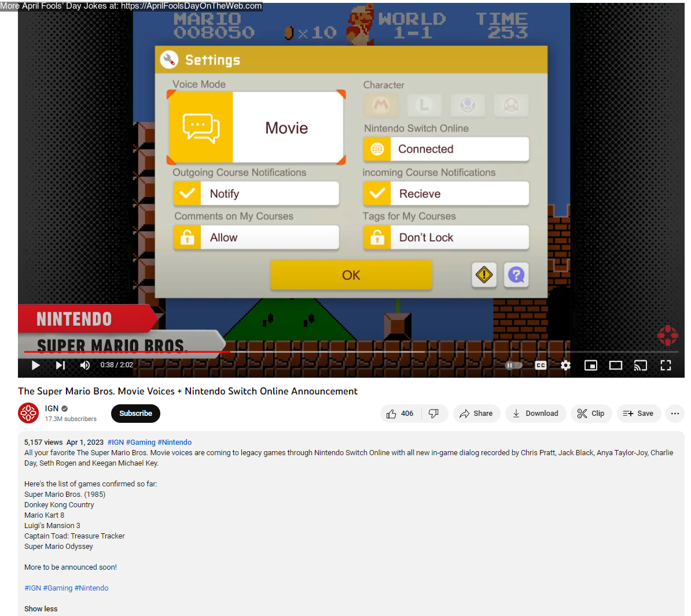Click the 'Apr 1, 2023' date
Screen dimensions: 691x616
(x=85, y=442)
